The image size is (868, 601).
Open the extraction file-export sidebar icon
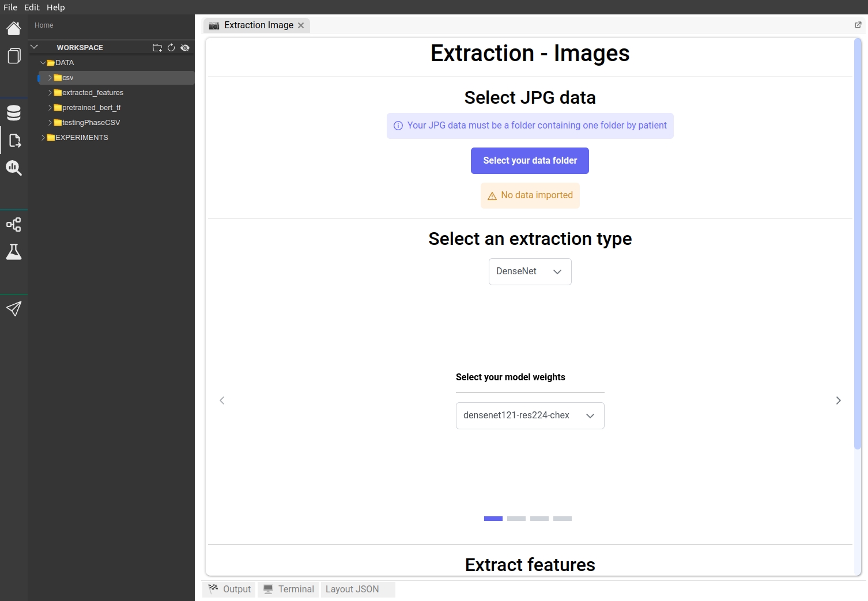(14, 141)
